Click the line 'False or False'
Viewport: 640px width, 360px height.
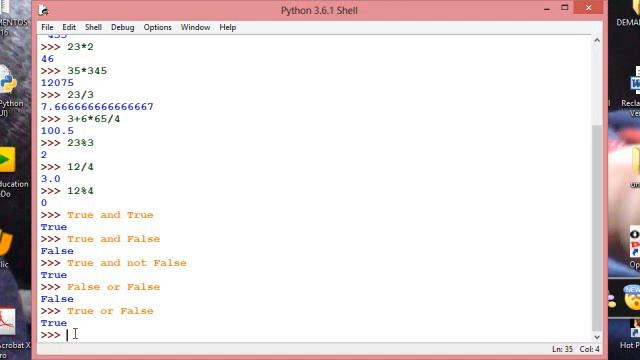tap(113, 287)
